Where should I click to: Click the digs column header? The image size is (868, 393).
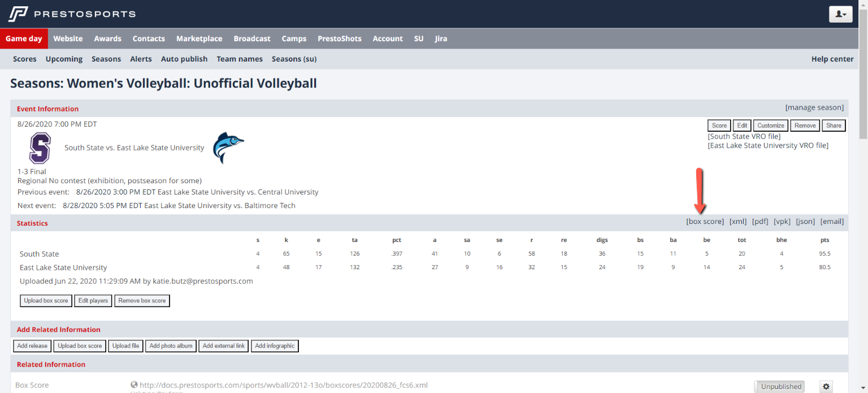click(602, 240)
